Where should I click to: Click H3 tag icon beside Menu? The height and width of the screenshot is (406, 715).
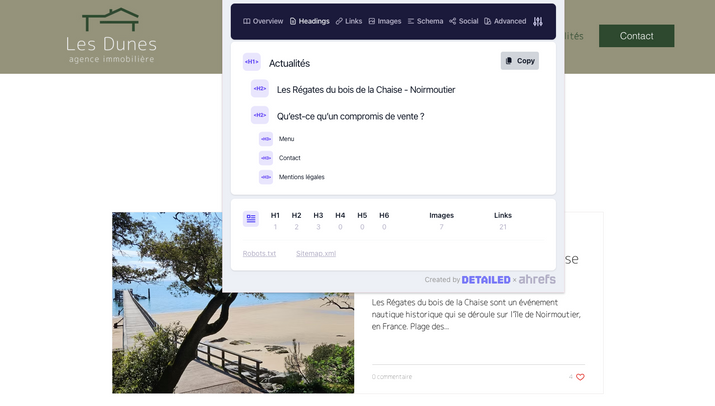click(x=266, y=139)
